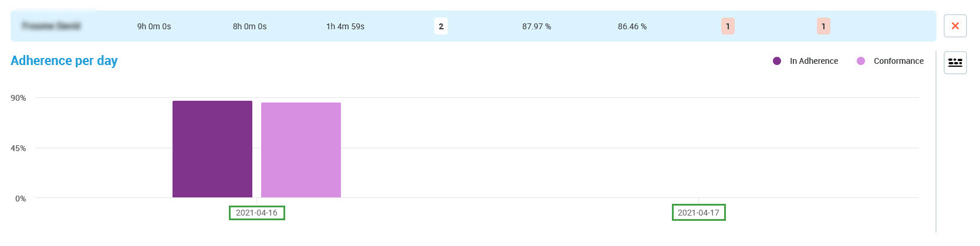The height and width of the screenshot is (246, 980).
Task: Toggle the In Adherence series label
Action: [x=813, y=61]
